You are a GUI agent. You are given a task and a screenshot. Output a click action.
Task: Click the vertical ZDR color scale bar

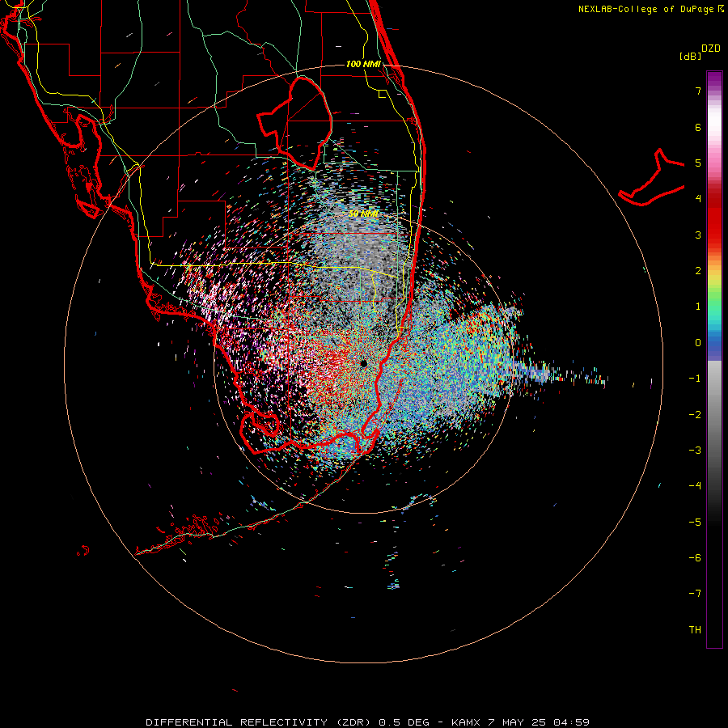point(714,359)
